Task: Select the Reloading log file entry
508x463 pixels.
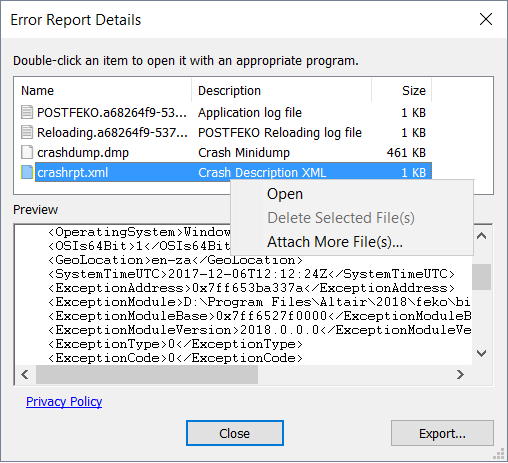Action: (223, 133)
